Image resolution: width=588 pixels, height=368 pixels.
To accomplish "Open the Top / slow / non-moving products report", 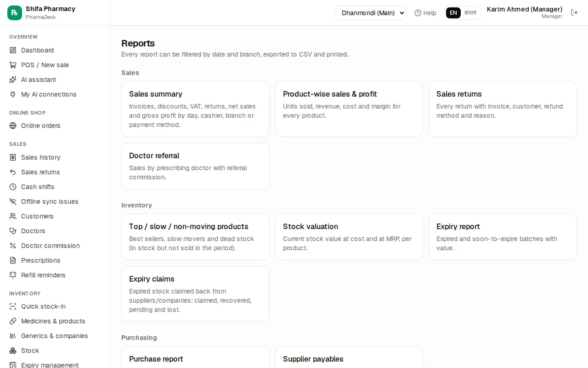I will [x=195, y=237].
